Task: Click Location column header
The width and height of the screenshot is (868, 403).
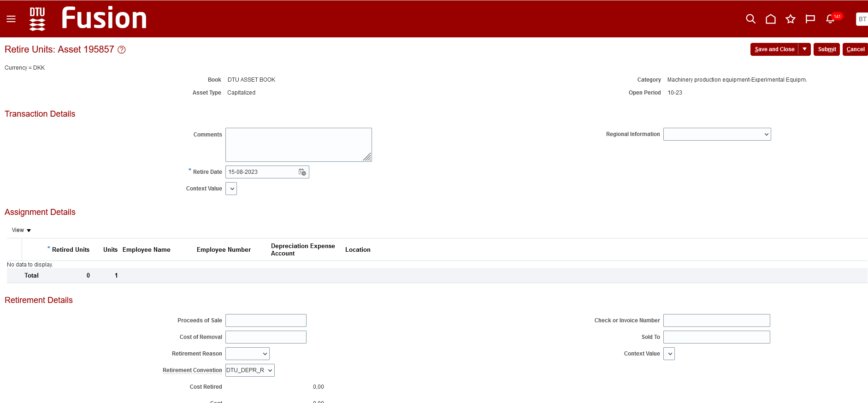Action: (358, 249)
